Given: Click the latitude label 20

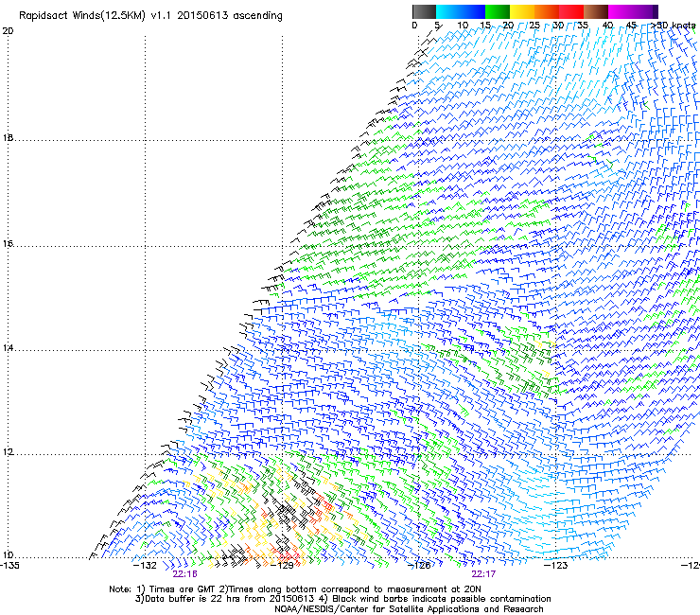Looking at the screenshot, I should coord(8,31).
